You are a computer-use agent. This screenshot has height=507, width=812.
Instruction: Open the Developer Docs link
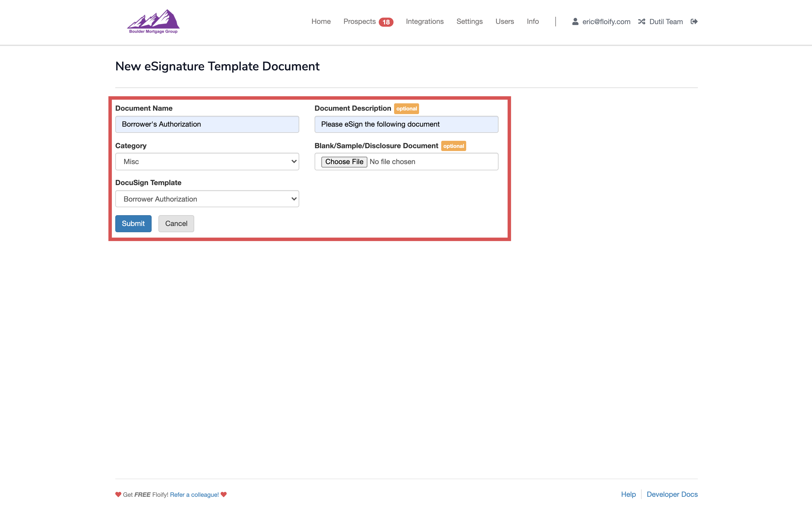pyautogui.click(x=672, y=494)
